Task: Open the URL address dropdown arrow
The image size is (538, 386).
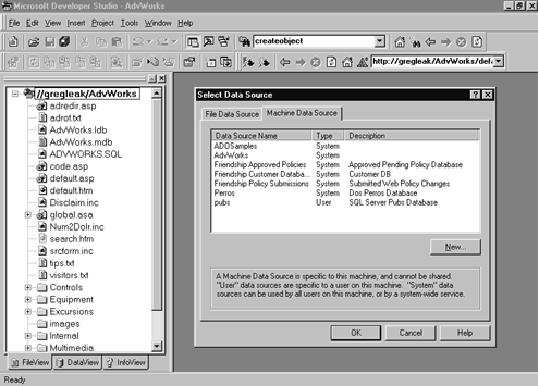Action: [498, 61]
